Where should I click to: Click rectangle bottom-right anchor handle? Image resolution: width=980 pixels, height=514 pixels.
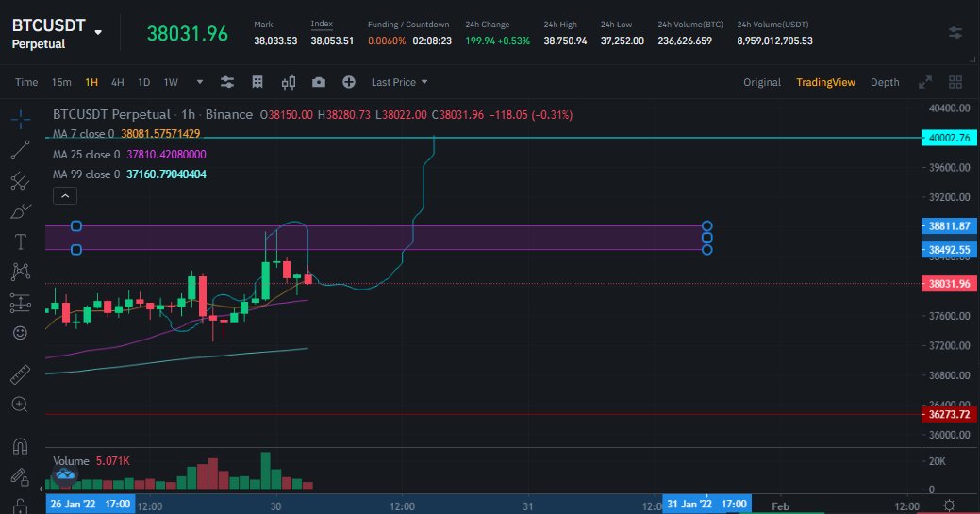point(706,250)
